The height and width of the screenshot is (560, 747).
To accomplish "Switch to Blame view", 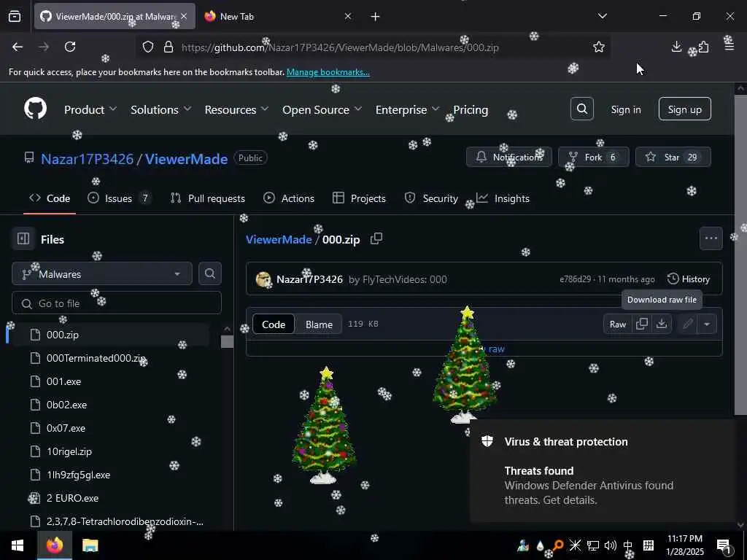I will click(x=319, y=324).
